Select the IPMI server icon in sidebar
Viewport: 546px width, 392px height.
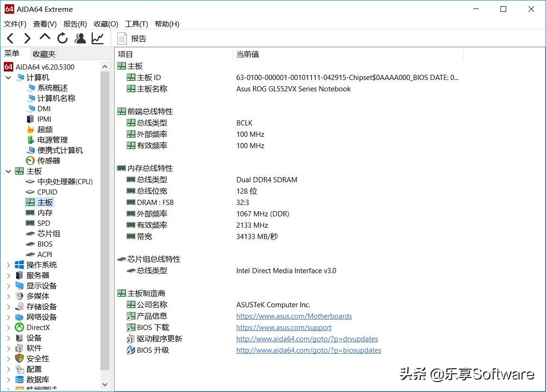(29, 119)
